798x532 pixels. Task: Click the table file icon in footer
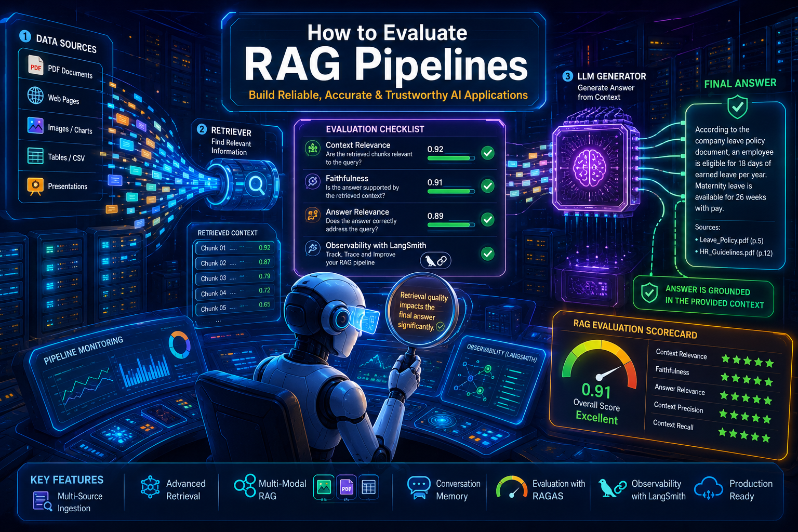point(368,487)
